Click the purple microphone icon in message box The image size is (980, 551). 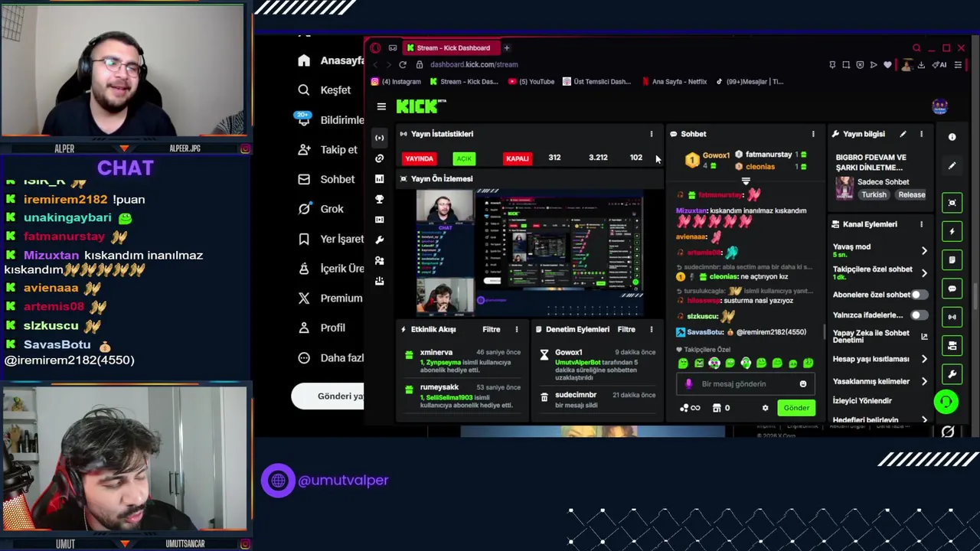tap(688, 384)
